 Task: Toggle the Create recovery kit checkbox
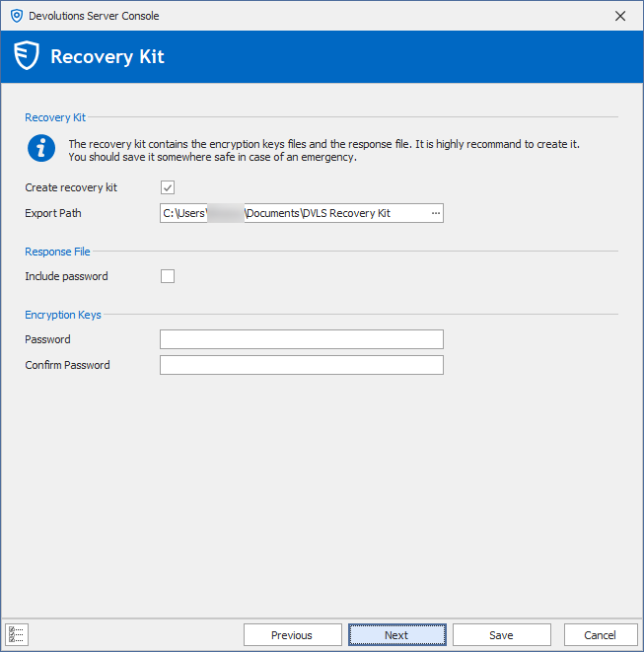[x=168, y=187]
